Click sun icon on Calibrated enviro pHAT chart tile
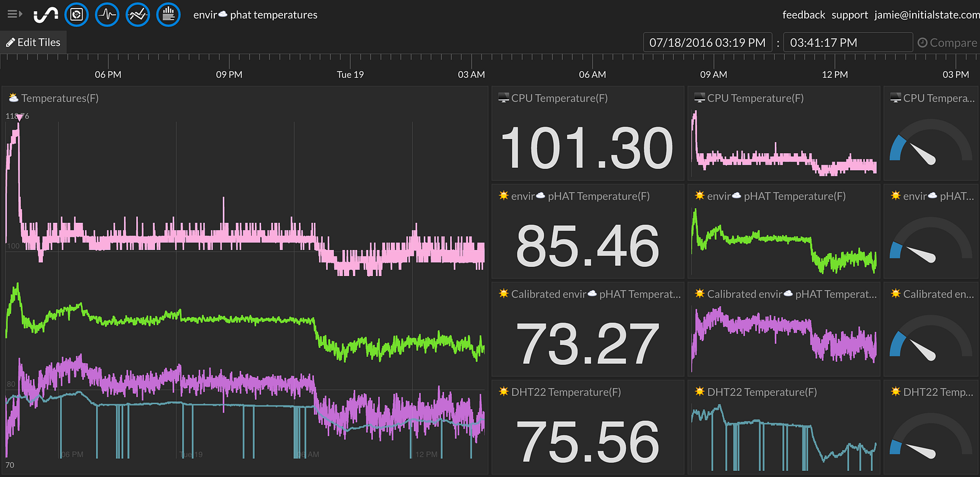Viewport: 980px width, 477px height. (699, 293)
